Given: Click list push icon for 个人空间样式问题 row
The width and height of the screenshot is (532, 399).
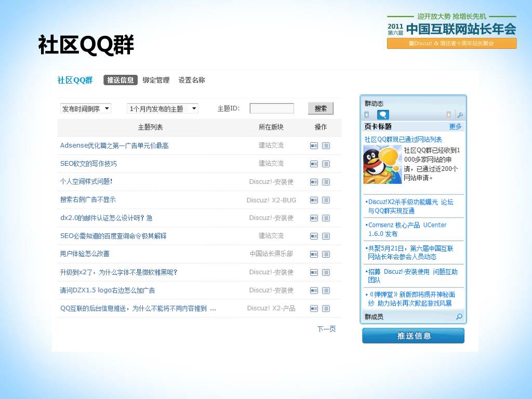Looking at the screenshot, I should point(326,182).
